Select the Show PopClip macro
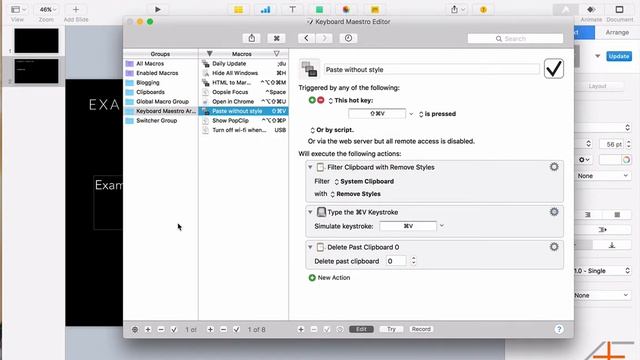Viewport: 640px width, 360px height. coord(243,120)
